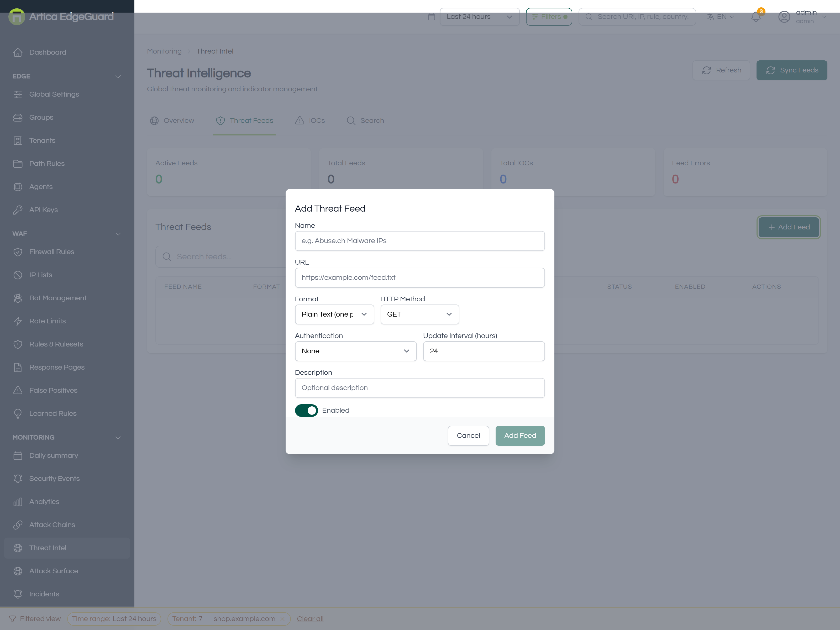Open the EN language selector

(720, 17)
